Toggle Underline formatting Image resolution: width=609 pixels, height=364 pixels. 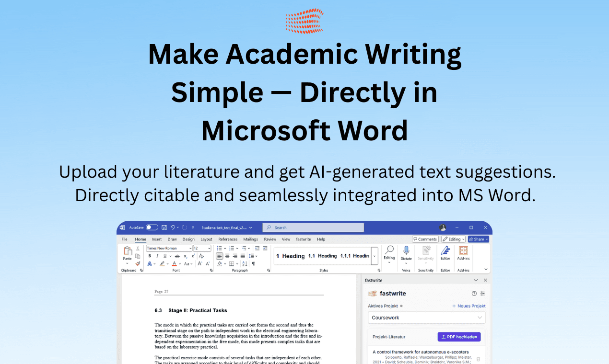(x=165, y=256)
